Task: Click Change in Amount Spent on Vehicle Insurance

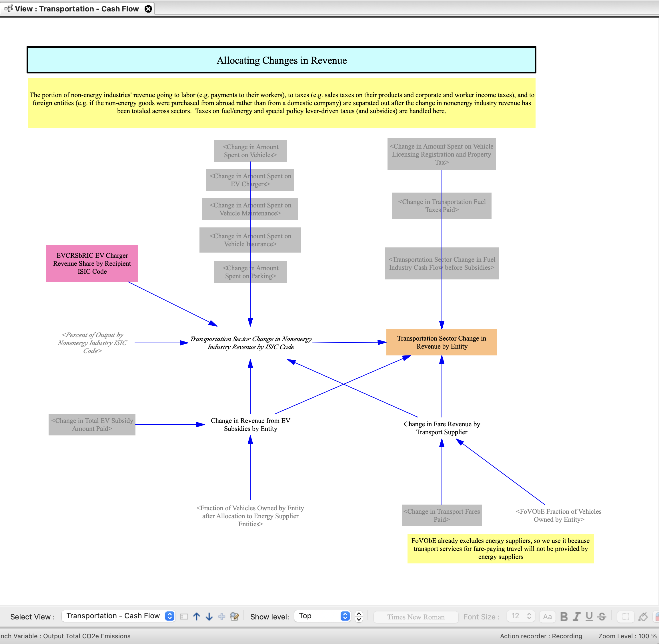Action: coord(250,240)
